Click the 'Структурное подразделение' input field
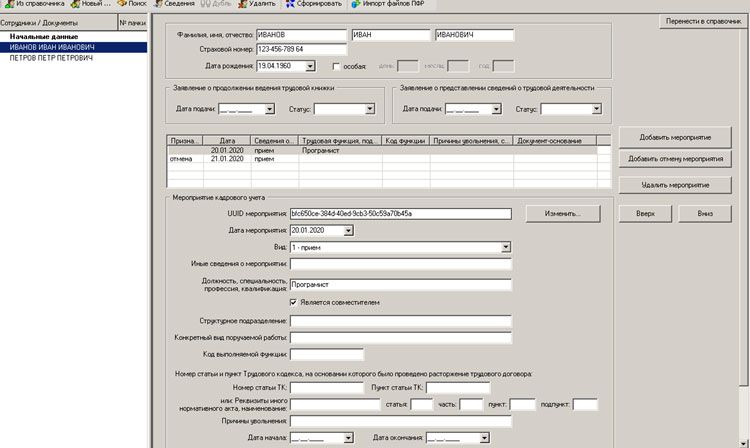 click(400, 321)
